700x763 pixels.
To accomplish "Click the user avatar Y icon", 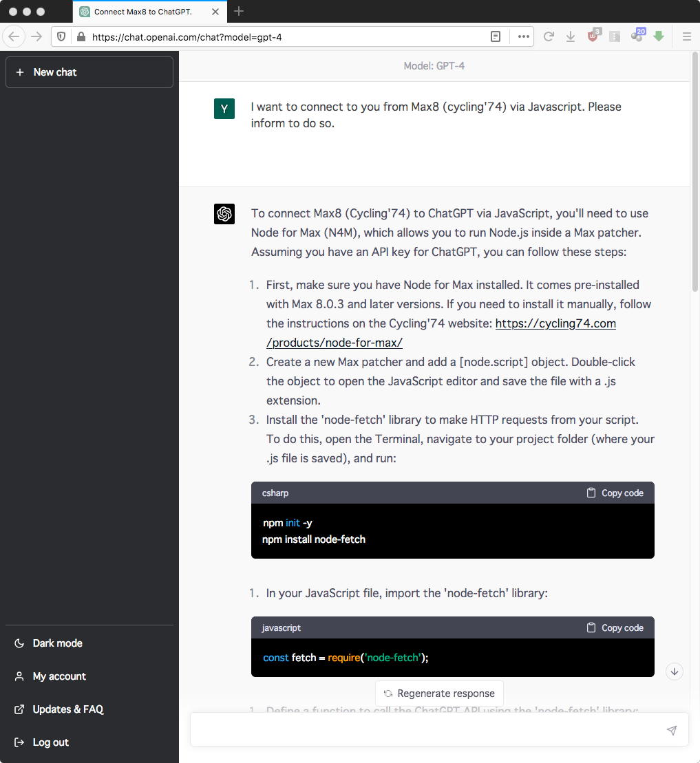I will tap(224, 109).
